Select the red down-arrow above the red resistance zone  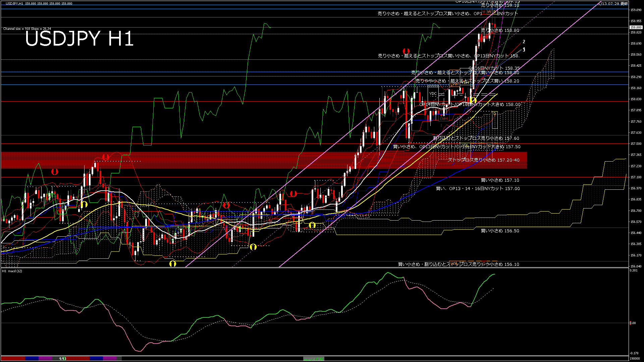[x=106, y=157]
